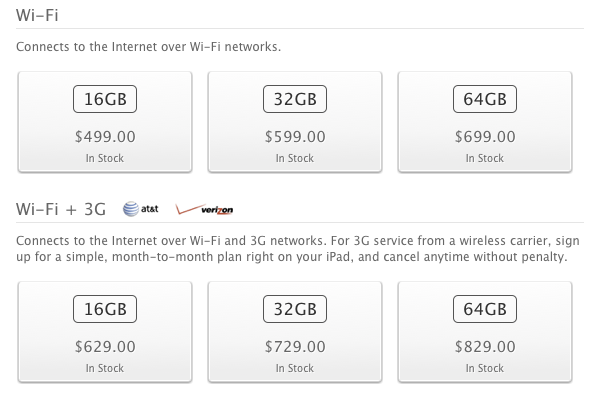Pick the Wi-Fi + 3G 64GB model for $829.00
Viewport: 597px width, 403px height.
click(x=485, y=332)
